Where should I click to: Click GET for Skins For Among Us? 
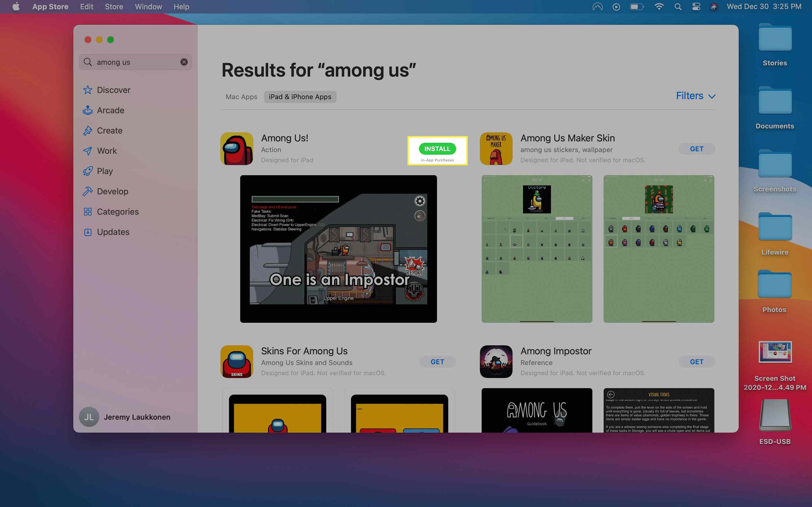click(437, 362)
